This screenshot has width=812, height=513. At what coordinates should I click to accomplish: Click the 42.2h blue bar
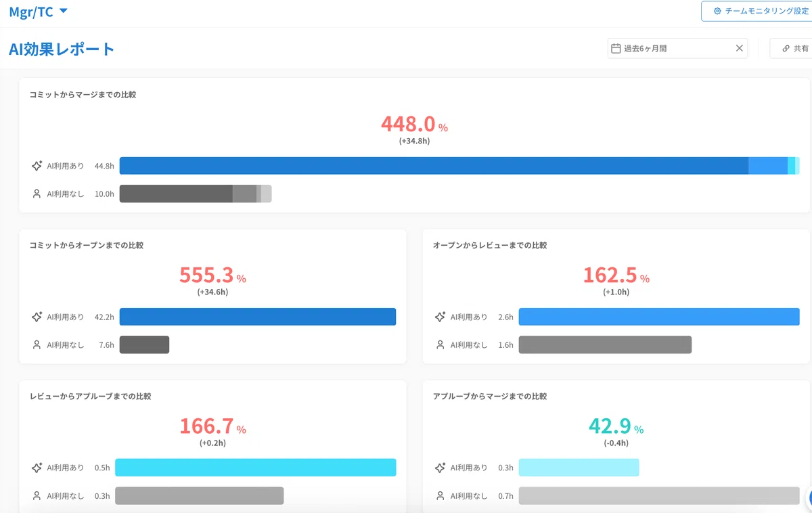(258, 317)
